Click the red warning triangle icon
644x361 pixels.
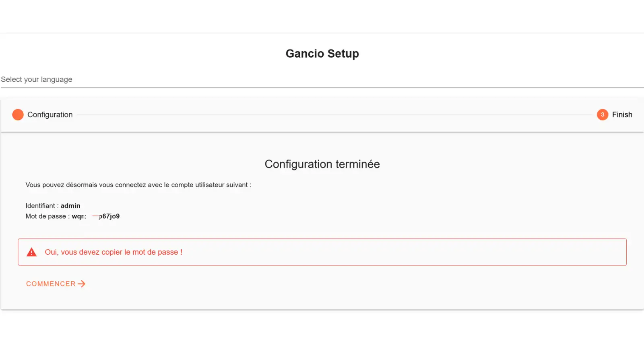(x=31, y=253)
